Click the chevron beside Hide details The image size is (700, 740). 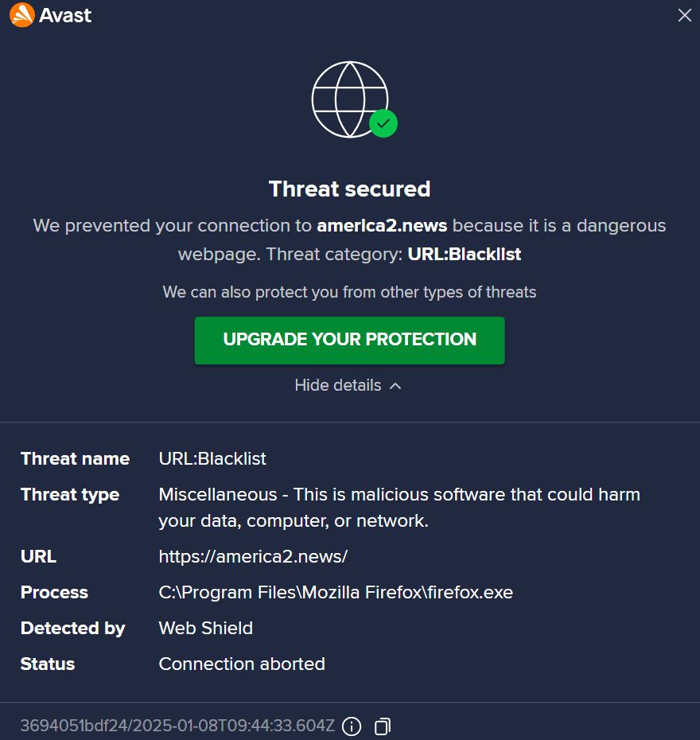pyautogui.click(x=395, y=386)
